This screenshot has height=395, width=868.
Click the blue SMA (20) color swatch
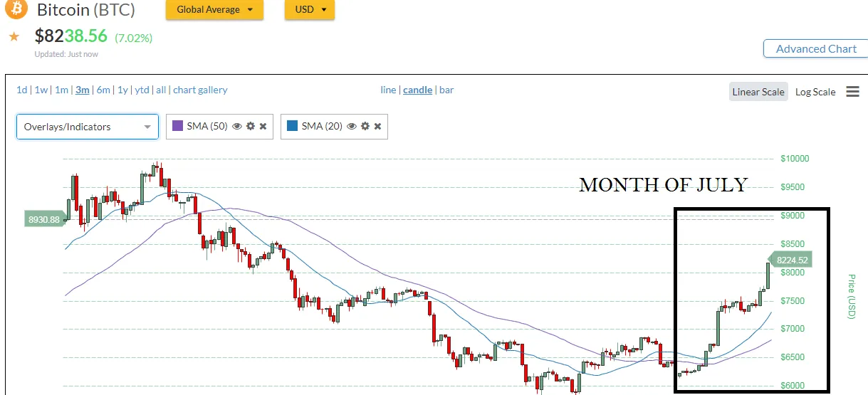(x=293, y=126)
